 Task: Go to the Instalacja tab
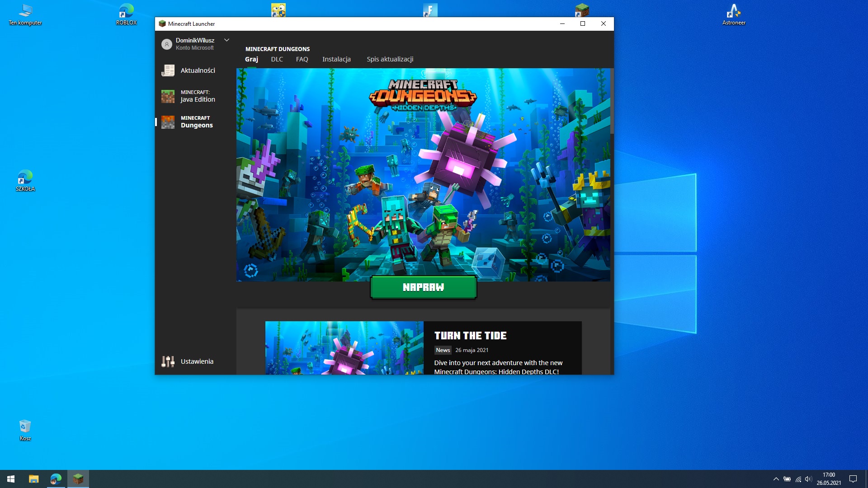click(336, 59)
